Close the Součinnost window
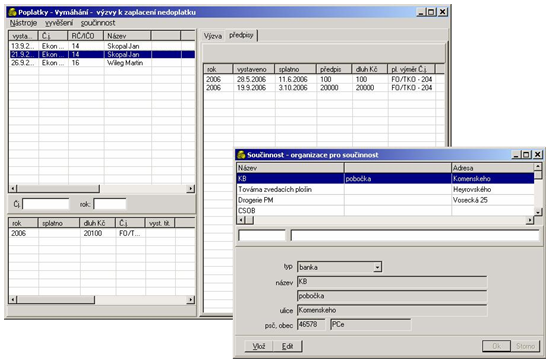The width and height of the screenshot is (549, 362). pyautogui.click(x=538, y=155)
